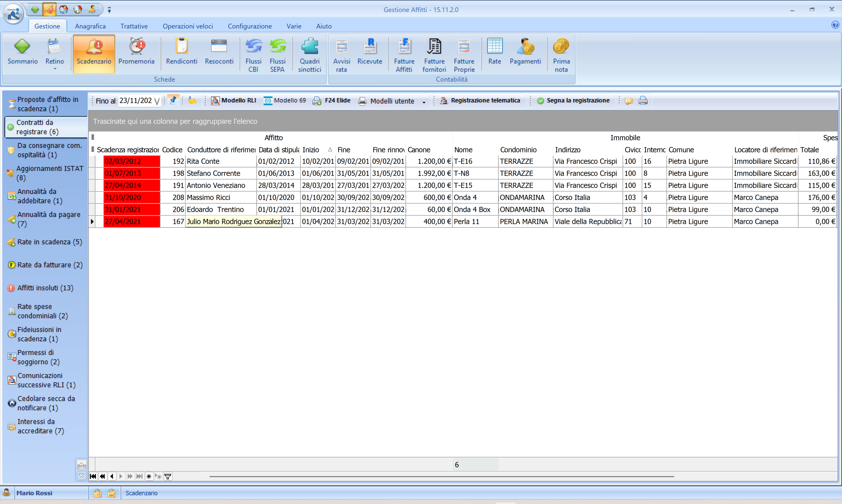Select Rate da fatturare (2)
The height and width of the screenshot is (504, 842).
[46, 265]
